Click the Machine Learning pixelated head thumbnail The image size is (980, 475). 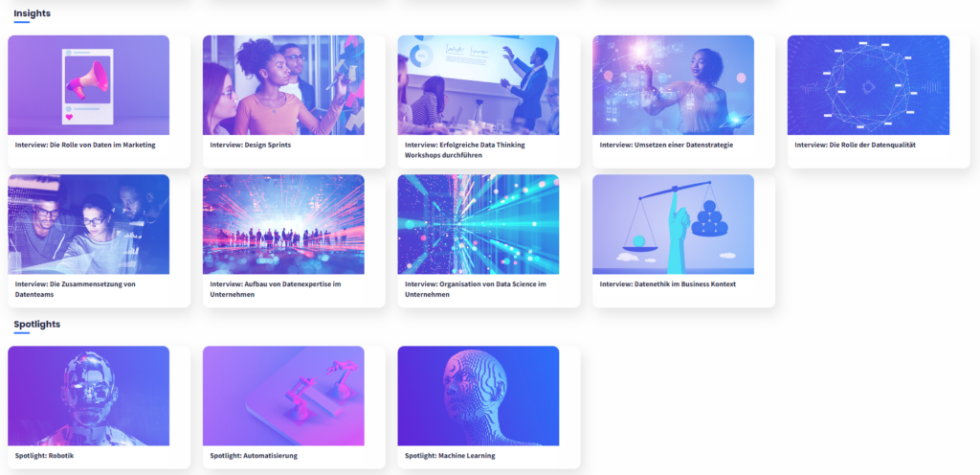pyautogui.click(x=479, y=396)
